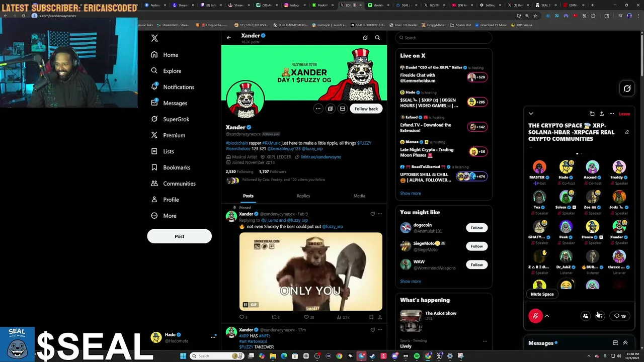Viewport: 644px width, 362px height.
Task: Switch to the Posts tab
Action: point(249,196)
